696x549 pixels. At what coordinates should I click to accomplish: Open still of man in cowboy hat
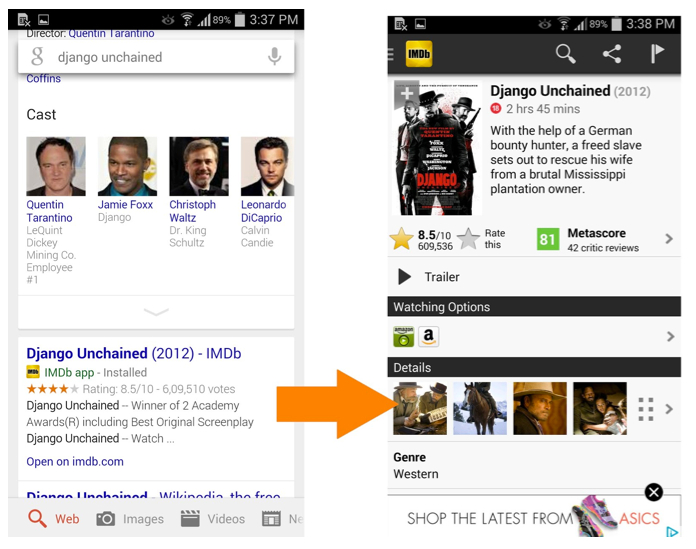click(540, 408)
